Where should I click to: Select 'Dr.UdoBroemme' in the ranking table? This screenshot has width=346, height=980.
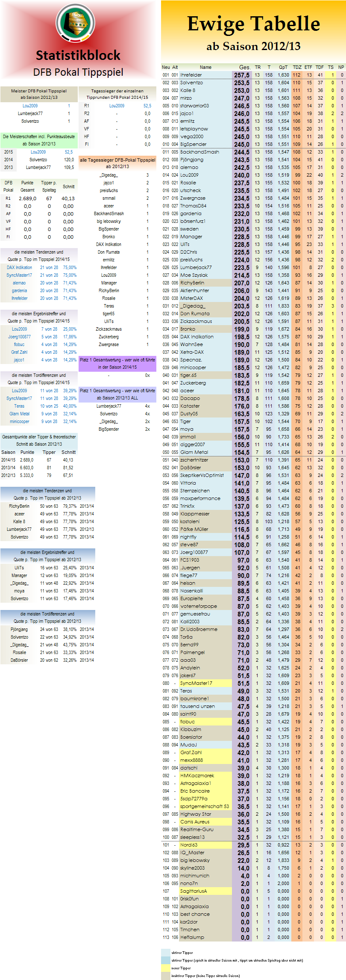(x=199, y=629)
